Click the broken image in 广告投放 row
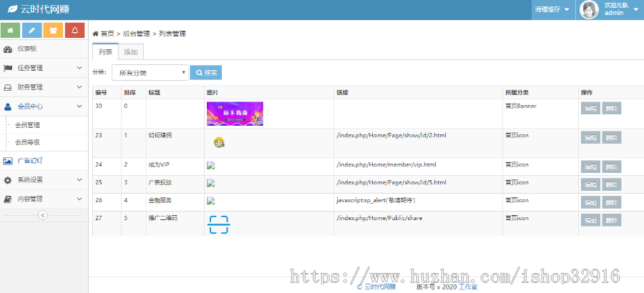 click(211, 184)
